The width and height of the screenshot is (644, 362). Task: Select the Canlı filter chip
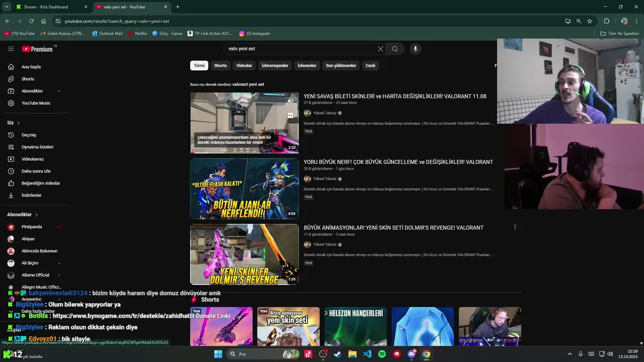point(370,65)
